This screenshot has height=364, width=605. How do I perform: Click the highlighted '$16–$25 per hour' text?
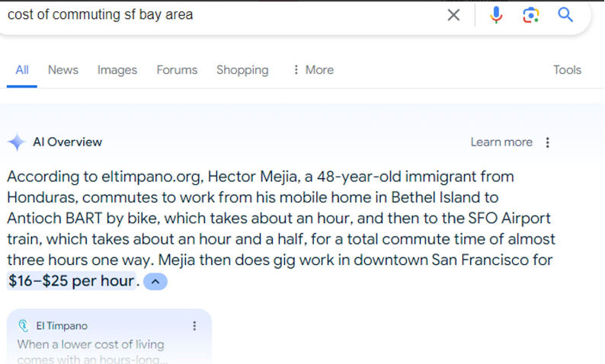[72, 281]
